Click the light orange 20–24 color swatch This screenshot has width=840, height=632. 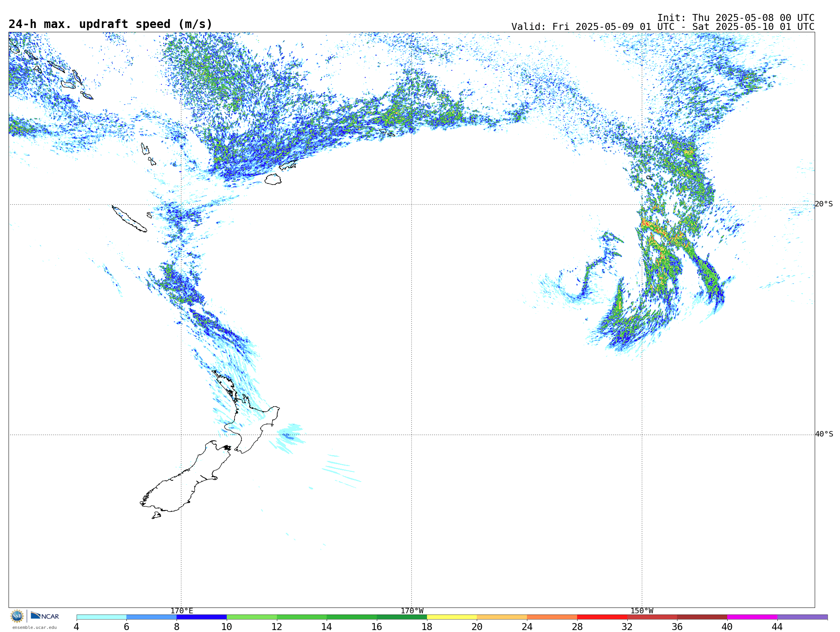click(x=502, y=617)
